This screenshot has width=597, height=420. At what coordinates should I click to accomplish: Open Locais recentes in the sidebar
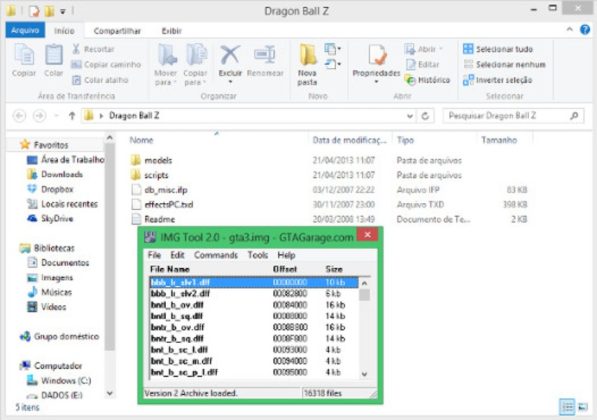coord(63,204)
